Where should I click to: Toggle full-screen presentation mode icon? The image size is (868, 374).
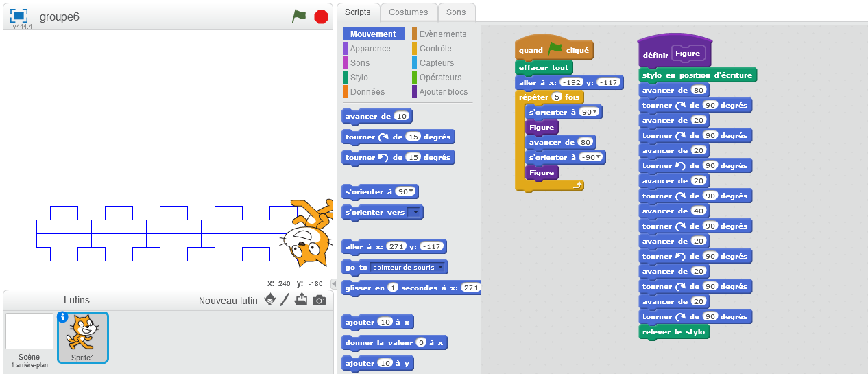(x=19, y=16)
